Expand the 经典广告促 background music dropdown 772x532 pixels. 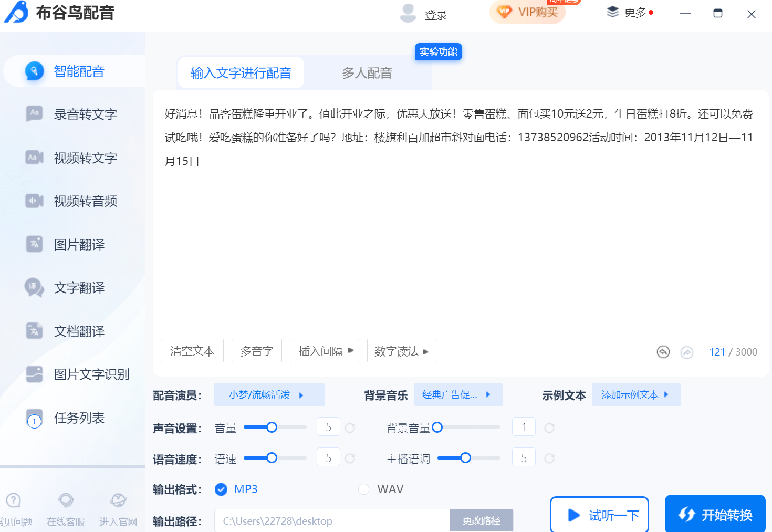(x=458, y=394)
